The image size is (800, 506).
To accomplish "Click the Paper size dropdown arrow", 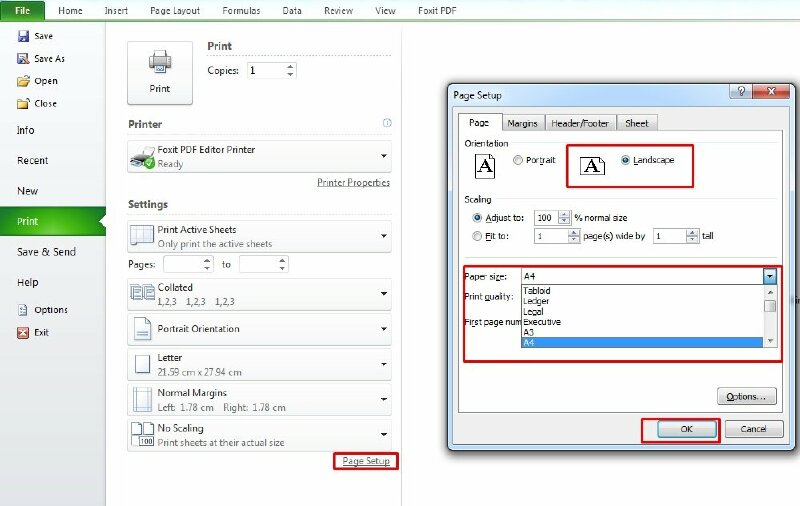I will (x=769, y=276).
